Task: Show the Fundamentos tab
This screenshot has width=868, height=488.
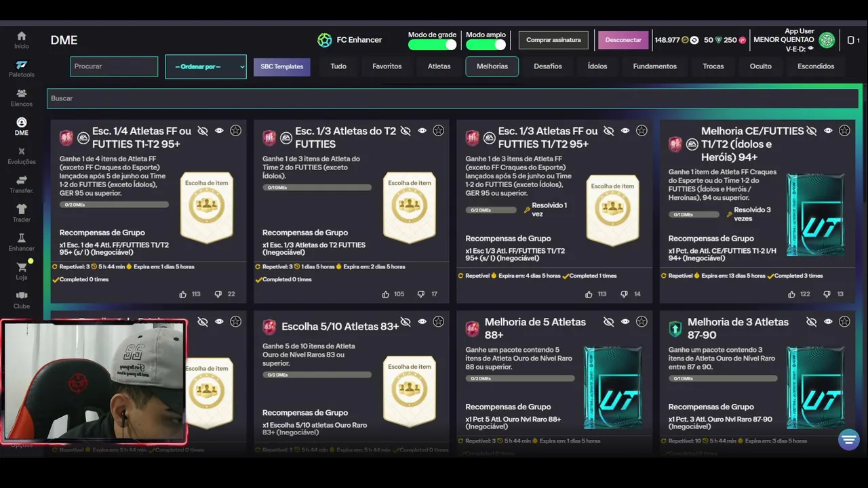Action: coord(655,66)
